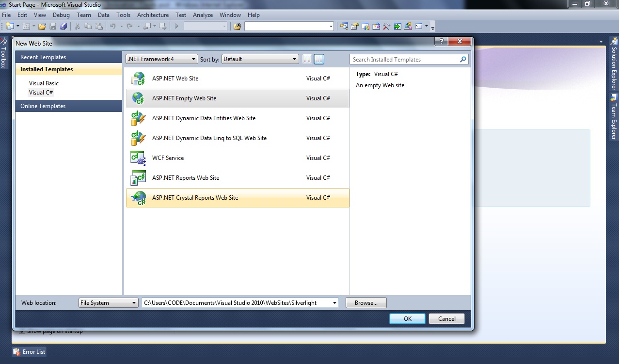619x364 pixels.
Task: Open the Tools menu
Action: click(x=124, y=15)
